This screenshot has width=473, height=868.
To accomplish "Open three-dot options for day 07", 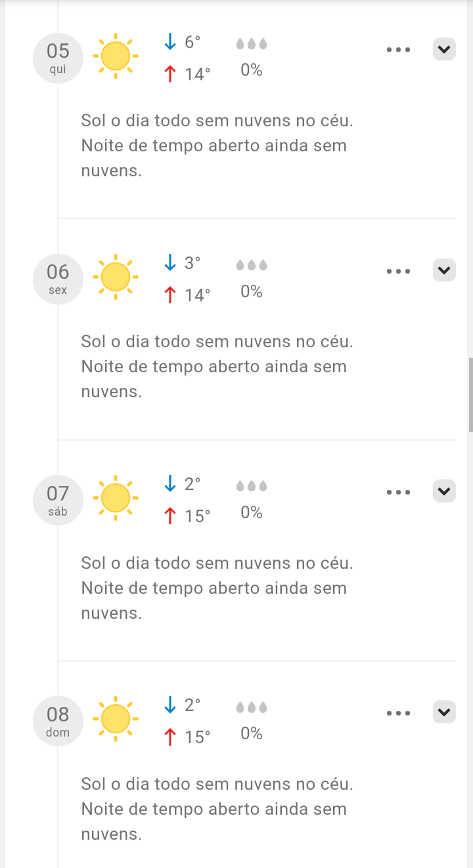I will 398,492.
